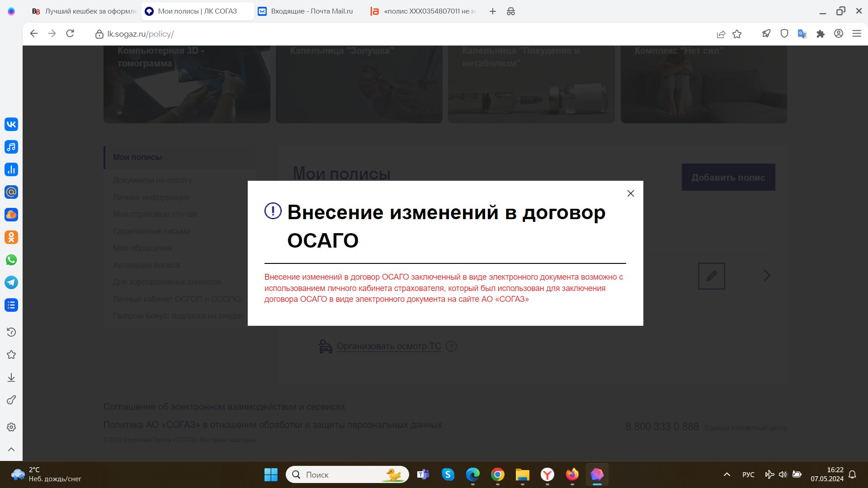Open Telegram from the sidebar
This screenshot has width=868, height=488.
click(11, 282)
